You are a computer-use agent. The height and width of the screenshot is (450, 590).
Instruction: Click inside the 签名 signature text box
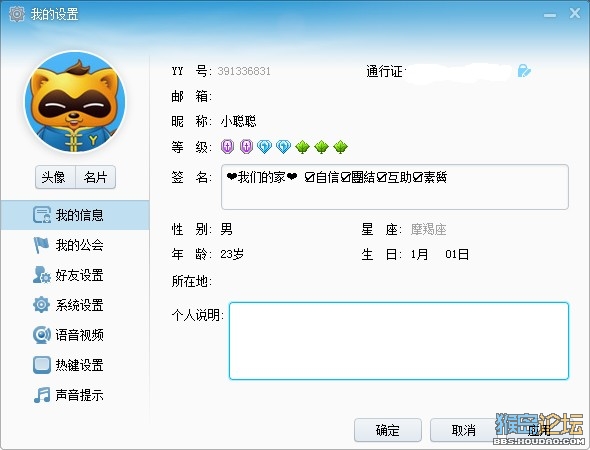[395, 187]
